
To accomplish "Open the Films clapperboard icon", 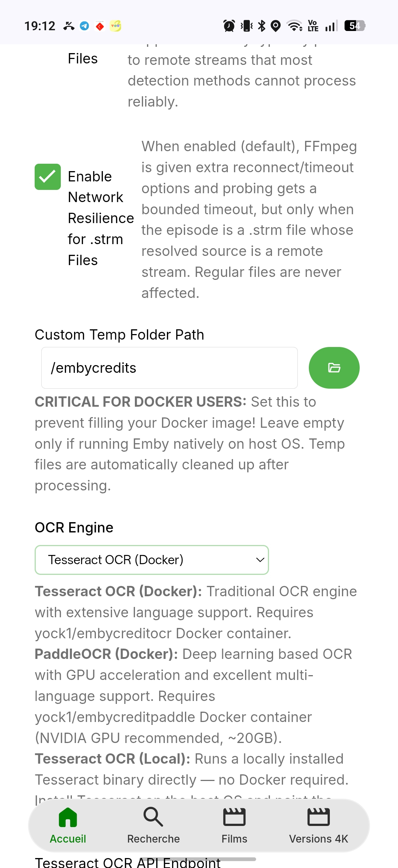I will click(x=234, y=817).
